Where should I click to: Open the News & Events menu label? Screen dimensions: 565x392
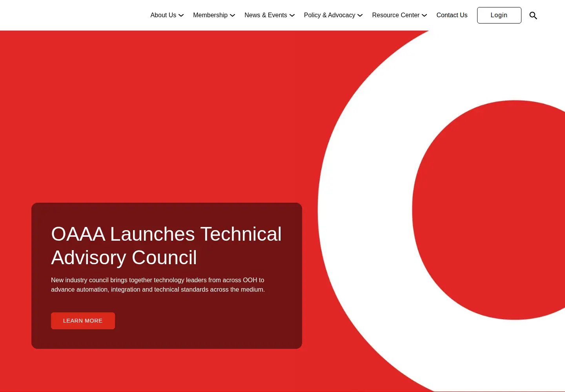point(266,15)
